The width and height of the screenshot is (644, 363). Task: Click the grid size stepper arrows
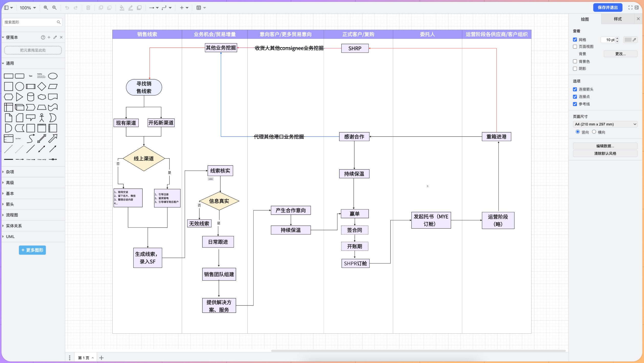click(617, 40)
